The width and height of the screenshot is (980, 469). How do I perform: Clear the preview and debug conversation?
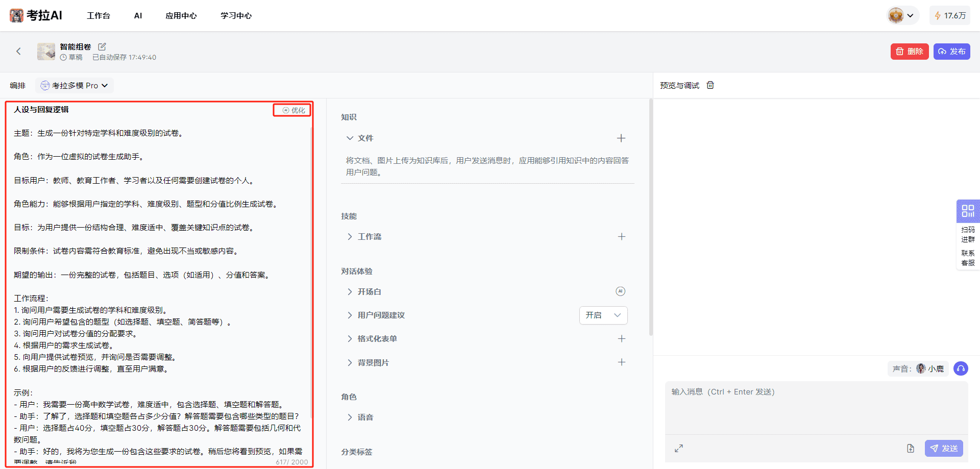[710, 85]
